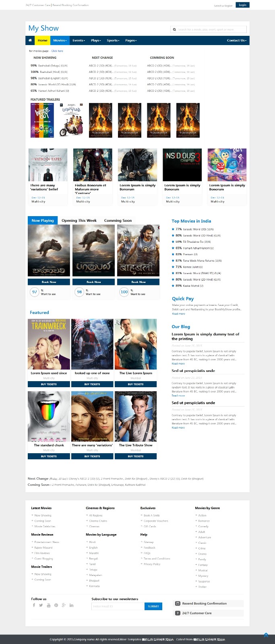The width and height of the screenshot is (275, 644).
Task: Open the YouTube follow icon
Action: (x=49, y=605)
